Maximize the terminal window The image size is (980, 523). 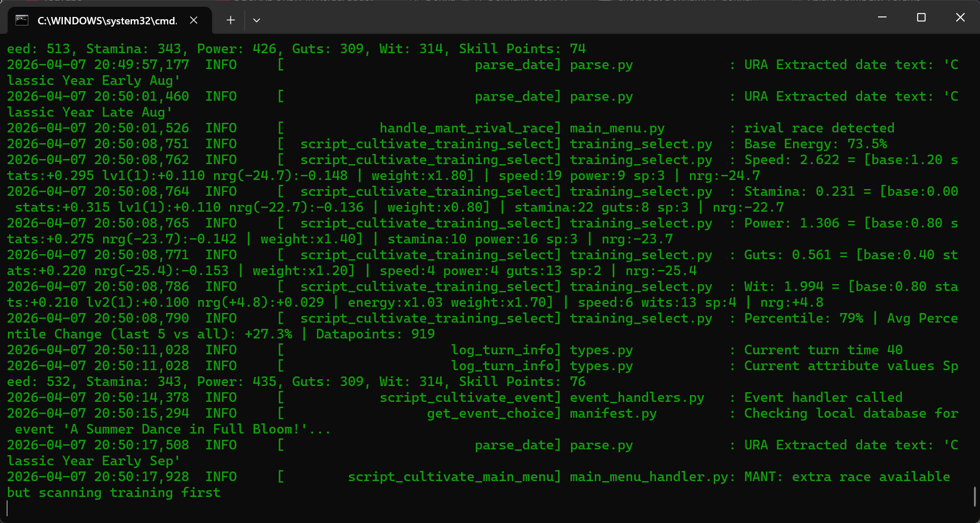pyautogui.click(x=921, y=18)
